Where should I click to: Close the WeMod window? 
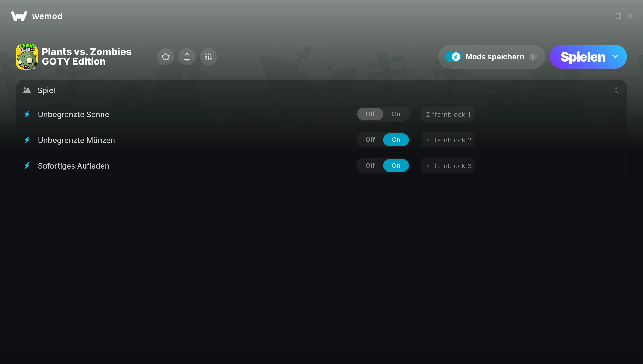[x=630, y=16]
